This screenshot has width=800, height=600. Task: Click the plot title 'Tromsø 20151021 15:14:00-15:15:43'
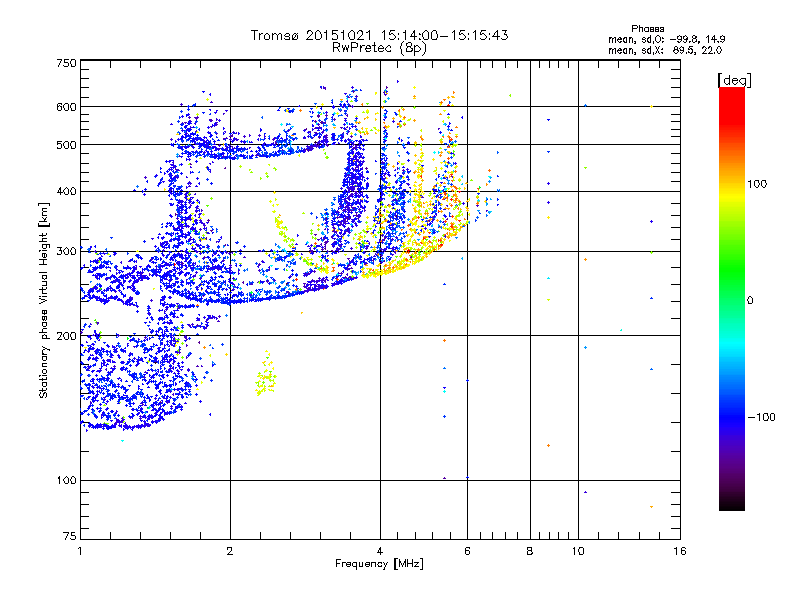pos(379,35)
